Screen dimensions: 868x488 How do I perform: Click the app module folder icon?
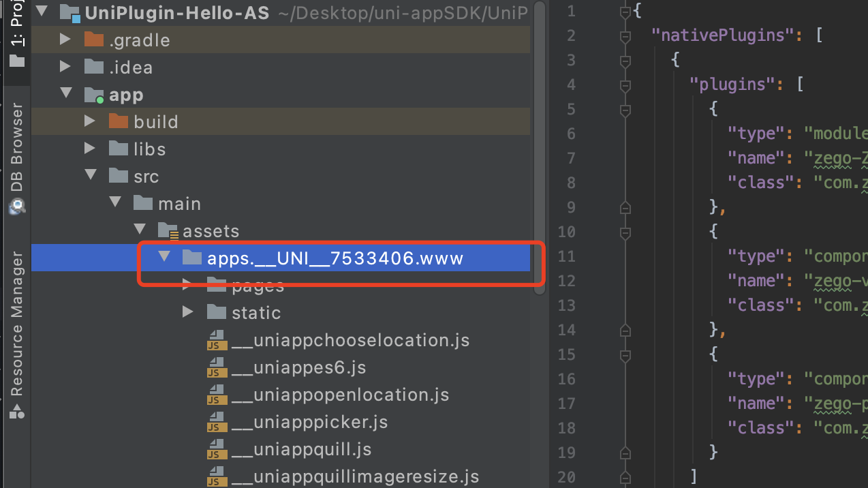pyautogui.click(x=93, y=95)
